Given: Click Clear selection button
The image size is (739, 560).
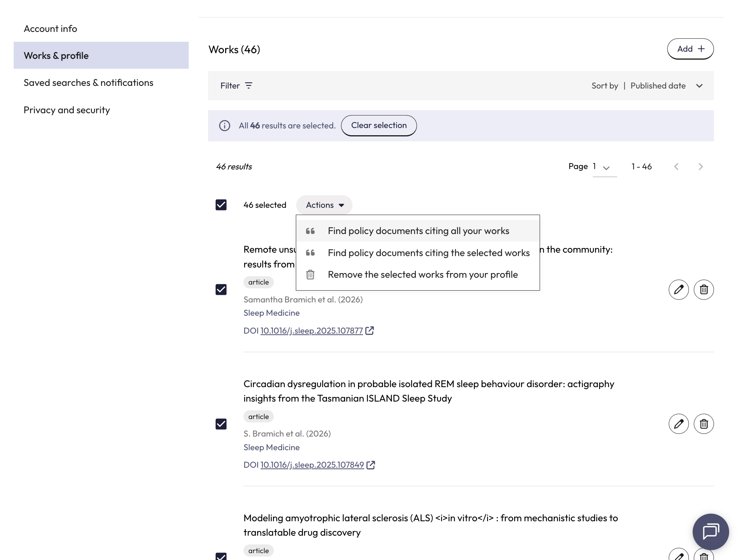Looking at the screenshot, I should [379, 126].
